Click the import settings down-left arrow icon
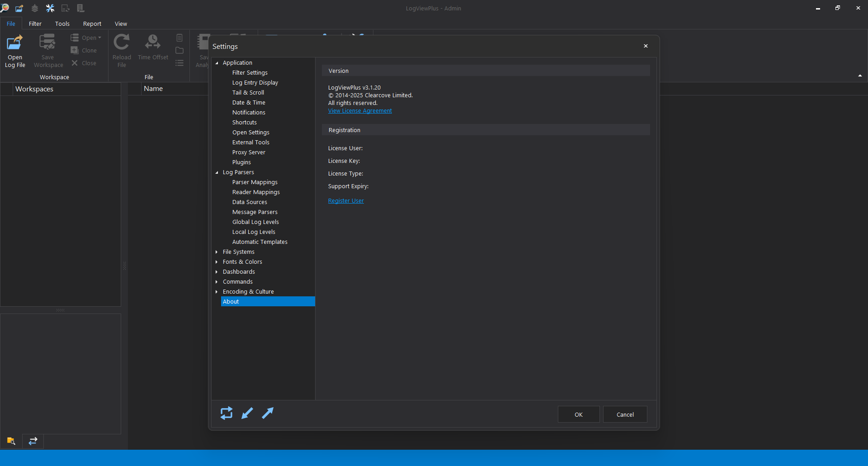 (247, 413)
